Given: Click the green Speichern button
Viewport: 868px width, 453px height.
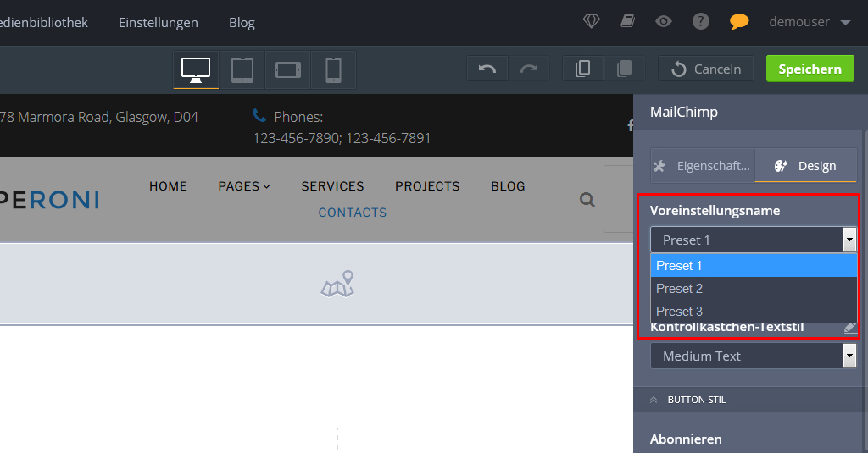Looking at the screenshot, I should coord(810,69).
